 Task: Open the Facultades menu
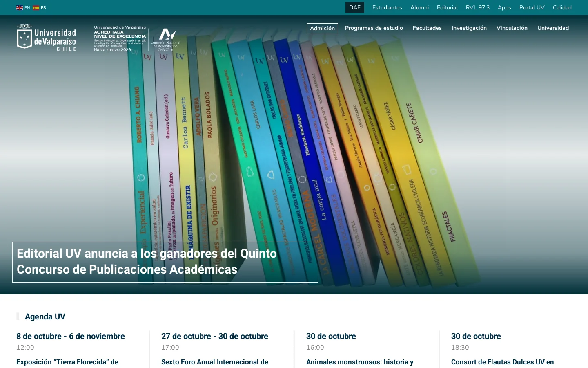coord(427,28)
